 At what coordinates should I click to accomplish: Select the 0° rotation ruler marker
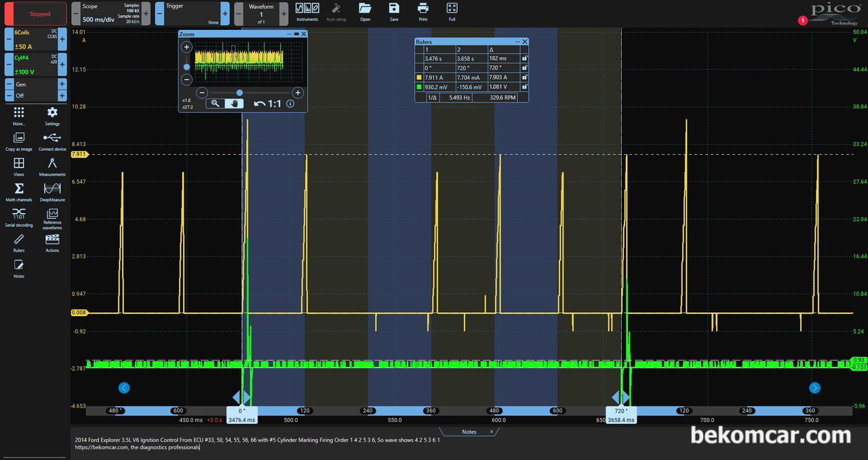242,411
